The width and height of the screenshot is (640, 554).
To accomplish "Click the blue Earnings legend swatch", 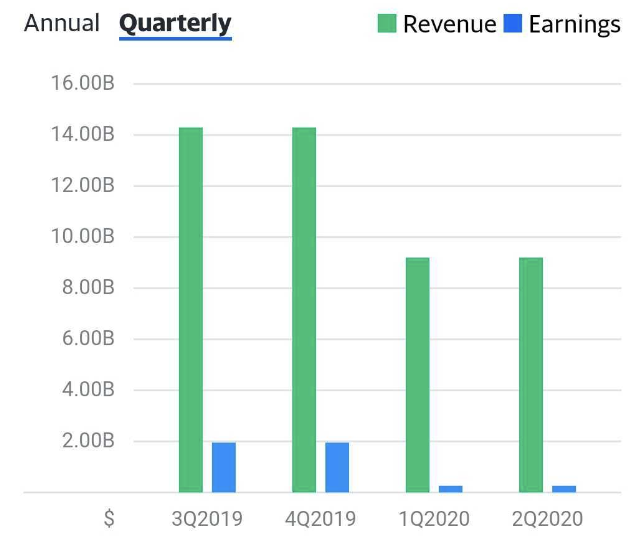I will 513,24.
